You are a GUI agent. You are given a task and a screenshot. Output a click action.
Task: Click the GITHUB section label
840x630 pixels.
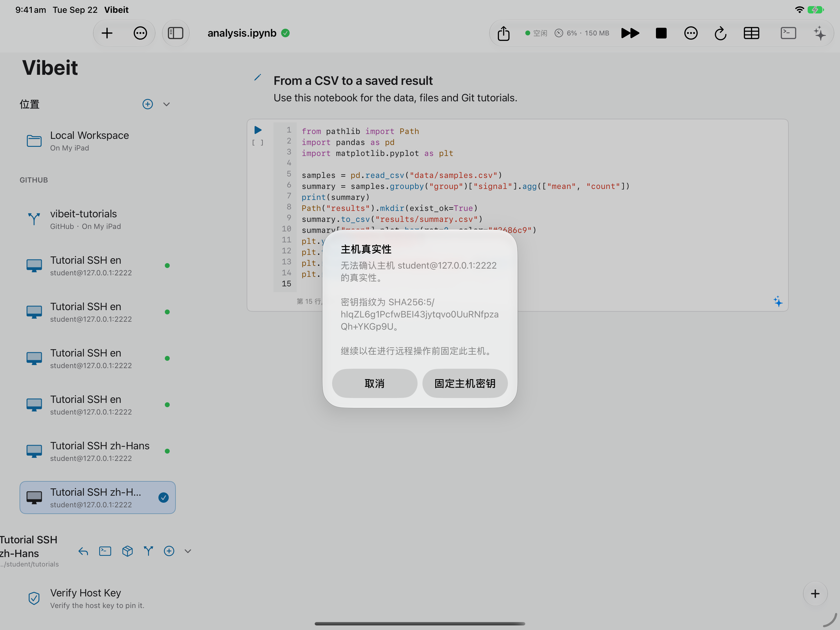click(34, 180)
